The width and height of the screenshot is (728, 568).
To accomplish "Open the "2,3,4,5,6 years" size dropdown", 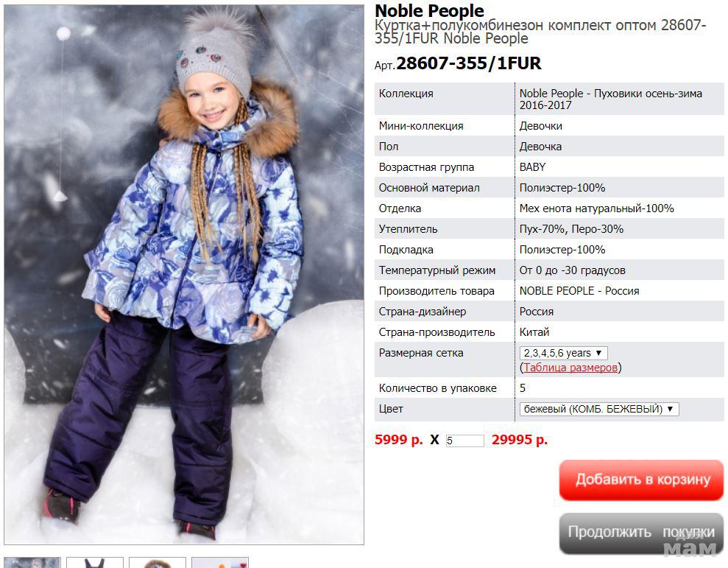I will [563, 353].
